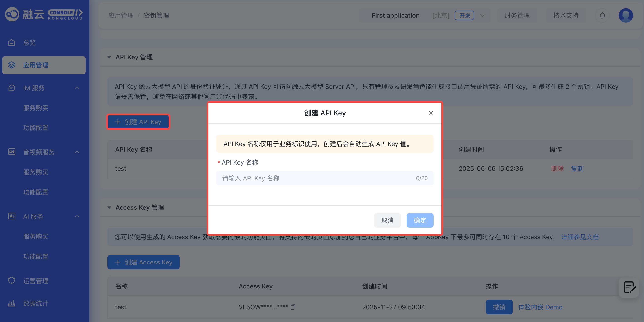Copy the Access Key value icon
This screenshot has height=322, width=644.
[293, 307]
